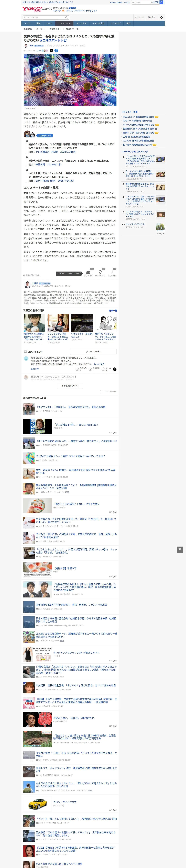Open 購入履歴 link
This screenshot has height=868, width=186.
pyautogui.click(x=152, y=17)
